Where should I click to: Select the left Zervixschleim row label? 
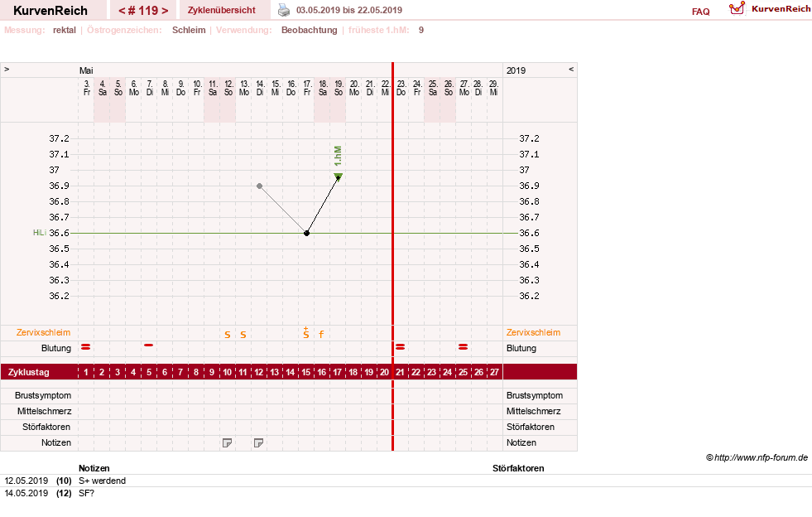point(44,332)
